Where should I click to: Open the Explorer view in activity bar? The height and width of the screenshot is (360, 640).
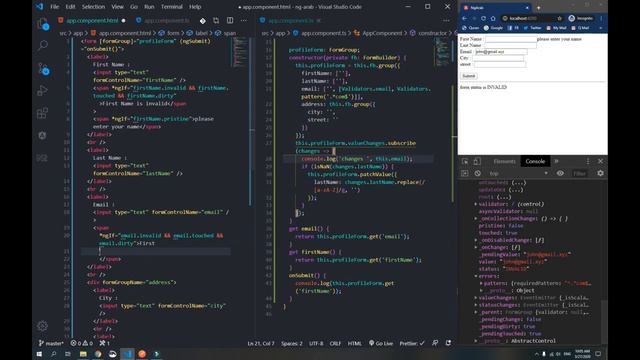click(x=42, y=24)
